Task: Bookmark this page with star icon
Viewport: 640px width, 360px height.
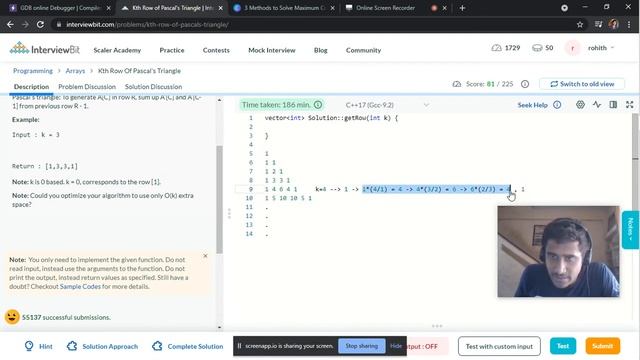Action: pyautogui.click(x=580, y=24)
